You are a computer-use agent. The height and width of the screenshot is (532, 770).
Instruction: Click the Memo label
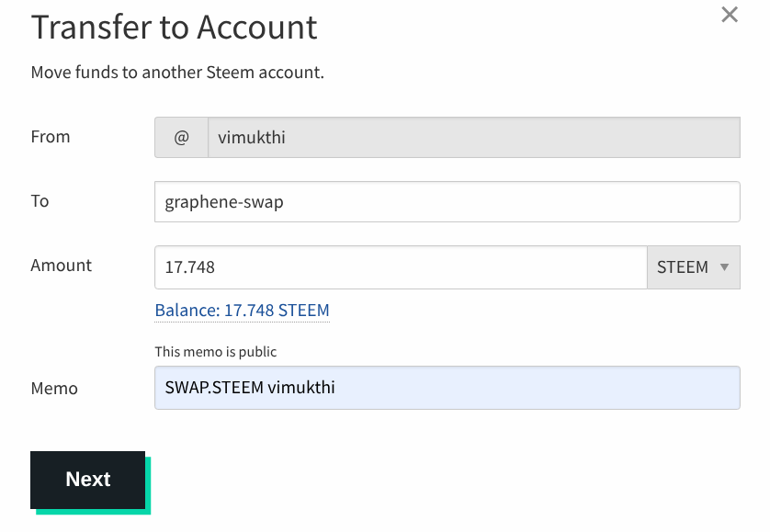pos(54,388)
